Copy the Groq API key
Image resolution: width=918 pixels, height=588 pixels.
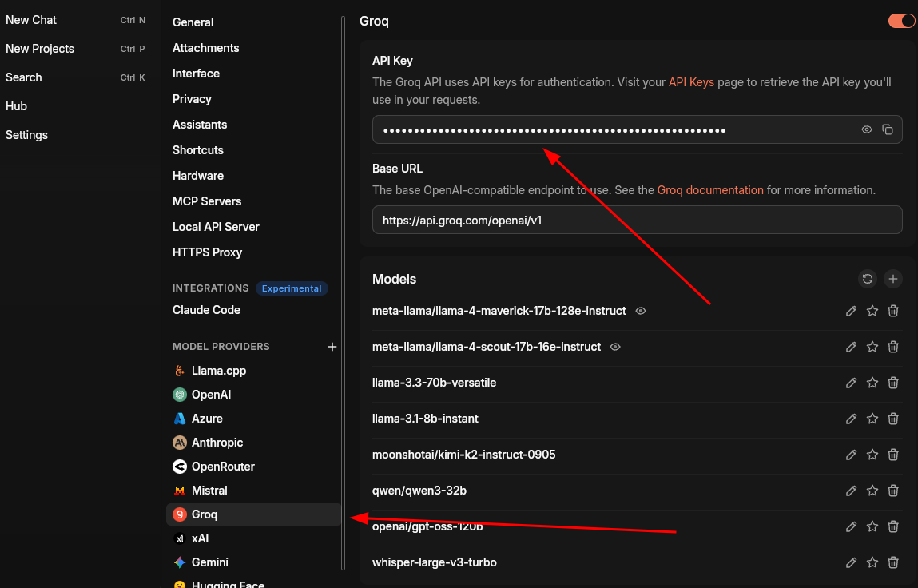(x=888, y=129)
